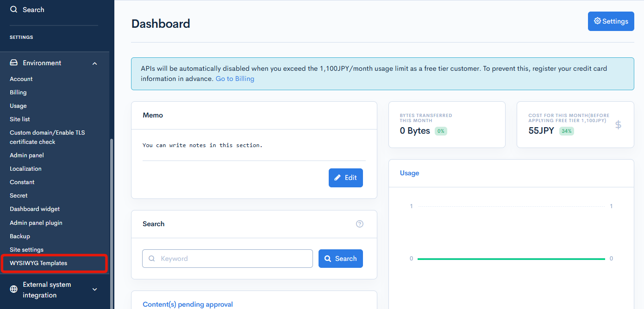Screen dimensions: 644x309
Task: Go to Dashboard widget menu item
Action: 35,209
